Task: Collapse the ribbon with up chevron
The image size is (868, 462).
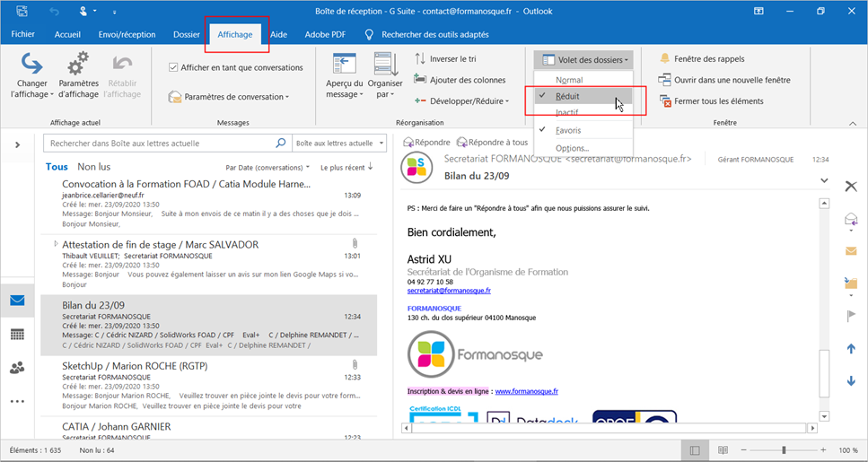Action: point(853,124)
